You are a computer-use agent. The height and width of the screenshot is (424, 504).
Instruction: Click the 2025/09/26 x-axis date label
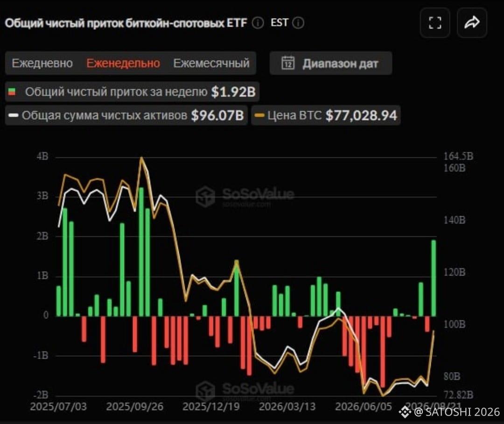135,407
